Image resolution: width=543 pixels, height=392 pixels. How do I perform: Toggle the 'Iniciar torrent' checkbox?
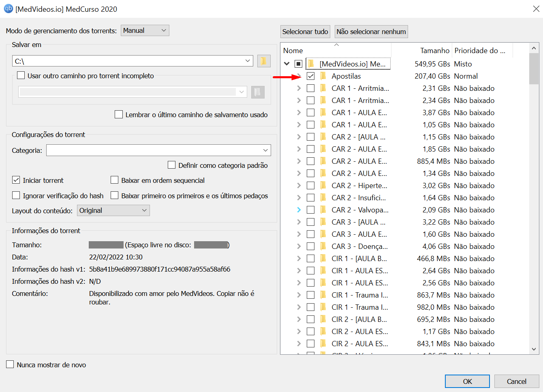pos(16,180)
